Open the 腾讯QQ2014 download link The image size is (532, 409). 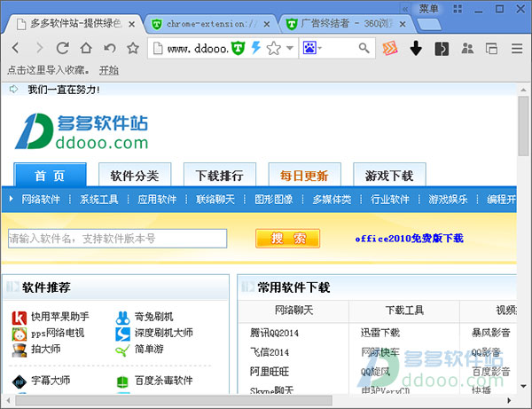(274, 333)
